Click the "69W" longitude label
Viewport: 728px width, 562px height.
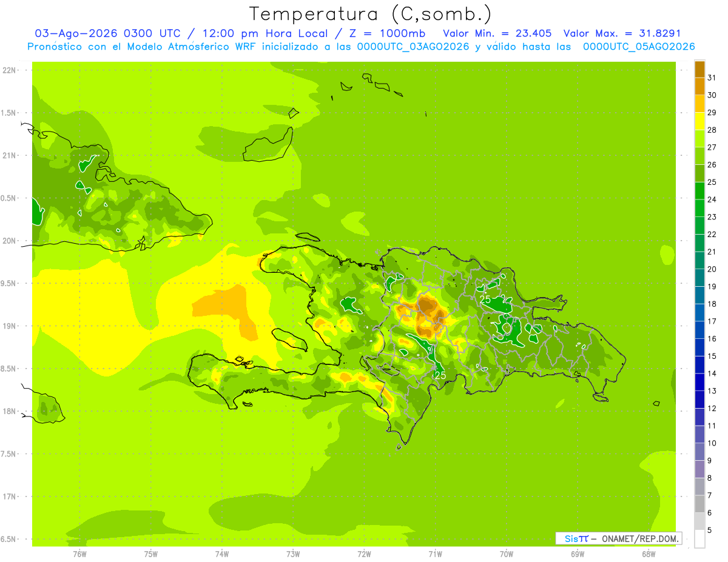click(x=578, y=554)
